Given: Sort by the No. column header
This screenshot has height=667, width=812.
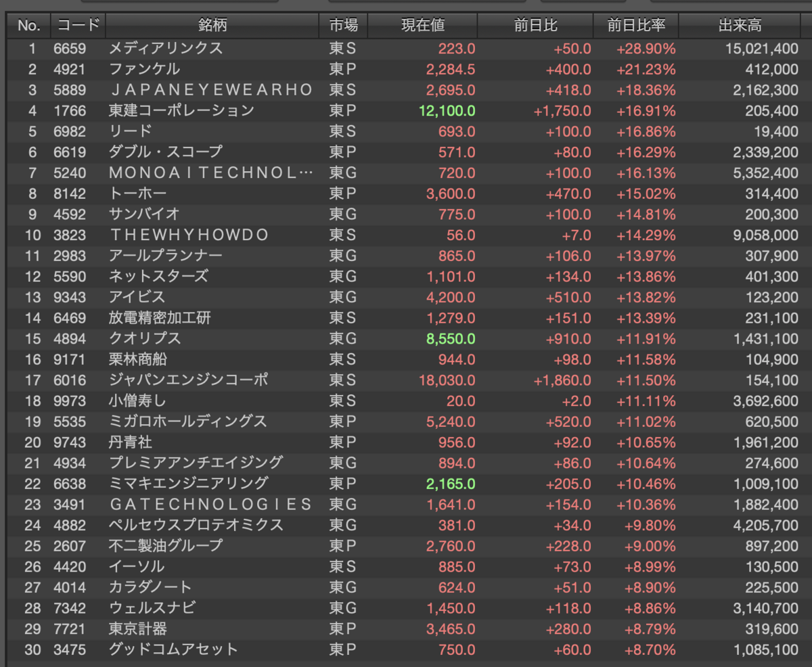Looking at the screenshot, I should coord(29,26).
